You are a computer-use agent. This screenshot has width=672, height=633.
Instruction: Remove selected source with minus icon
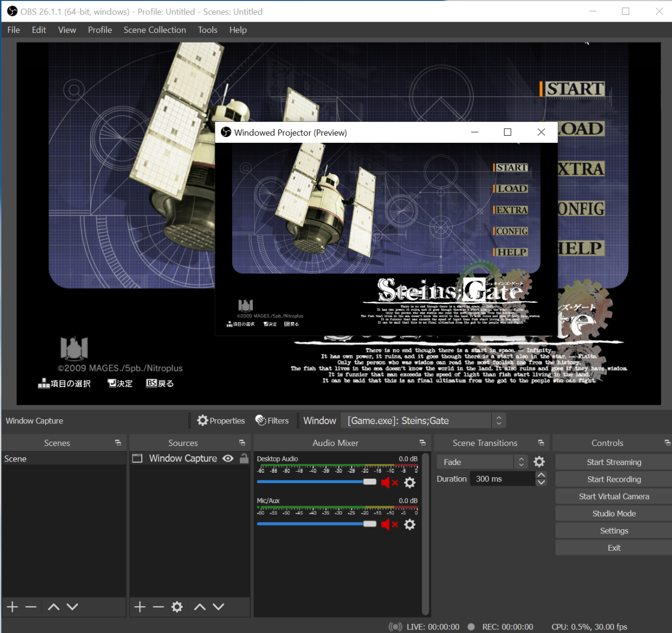pyautogui.click(x=158, y=607)
